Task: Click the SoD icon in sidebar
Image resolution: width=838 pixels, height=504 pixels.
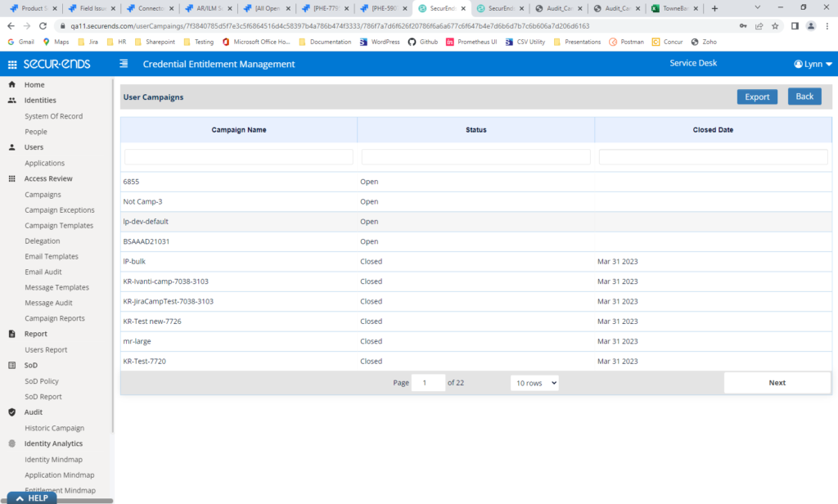Action: 12,366
